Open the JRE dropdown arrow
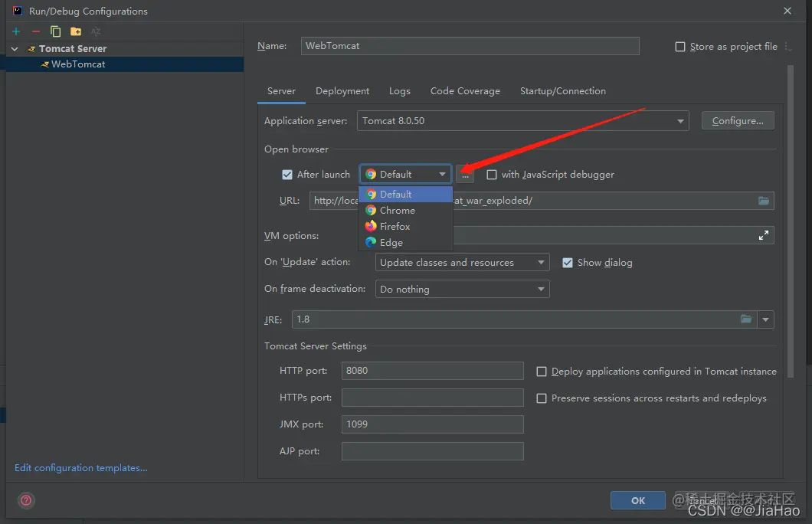812x524 pixels. [765, 319]
